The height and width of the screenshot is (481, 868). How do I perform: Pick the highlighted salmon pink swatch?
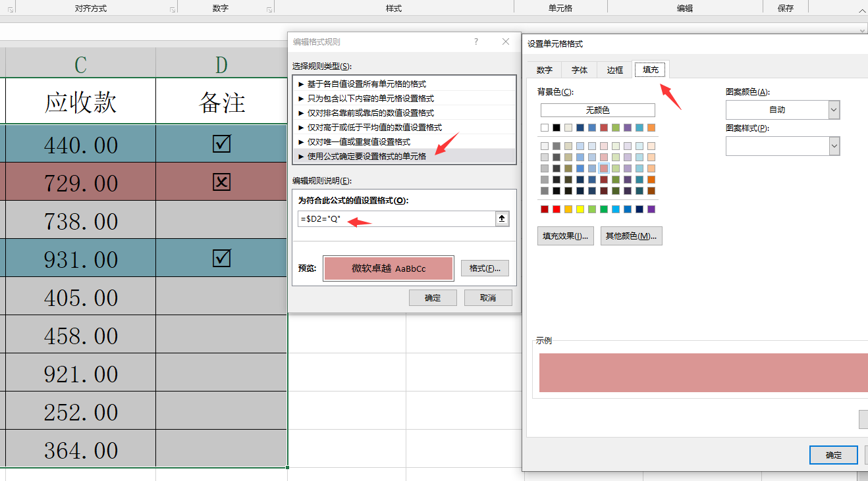tap(604, 168)
